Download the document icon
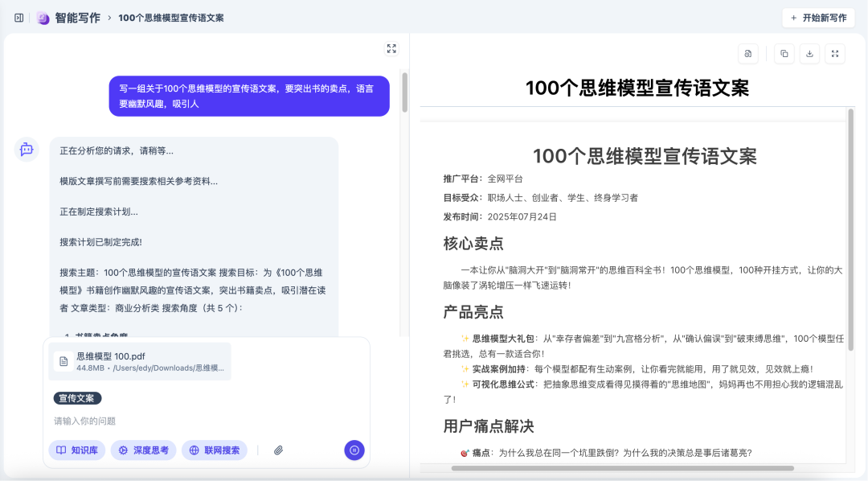The width and height of the screenshot is (868, 481). [x=810, y=54]
